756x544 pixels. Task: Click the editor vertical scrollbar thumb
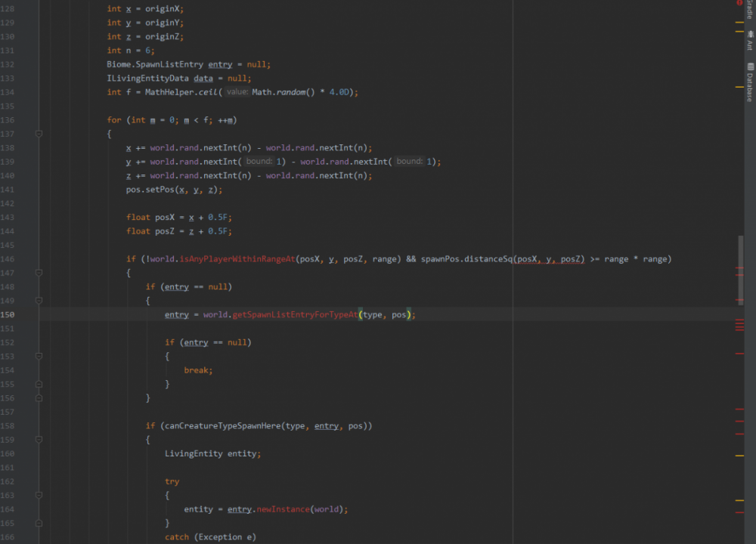741,270
